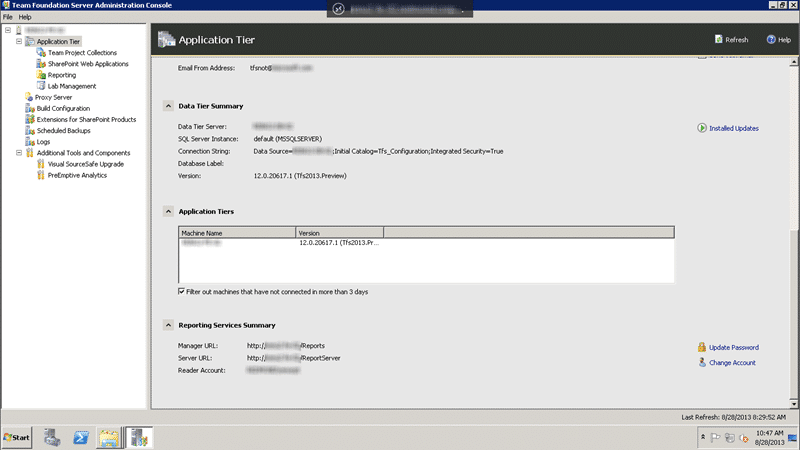Screen dimensions: 800x450
Task: Open Server Manager from taskbar
Action: tap(52, 438)
